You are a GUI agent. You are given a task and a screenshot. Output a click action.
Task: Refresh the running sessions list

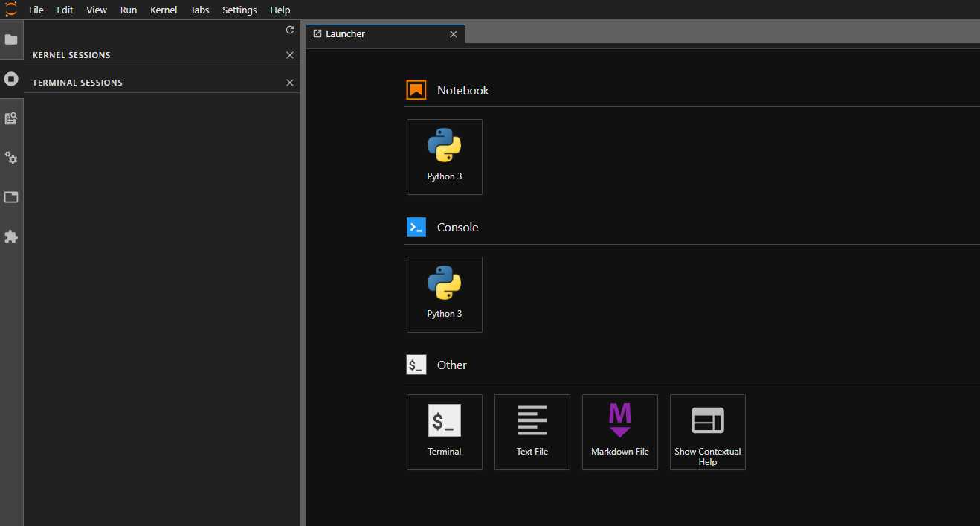click(x=290, y=30)
